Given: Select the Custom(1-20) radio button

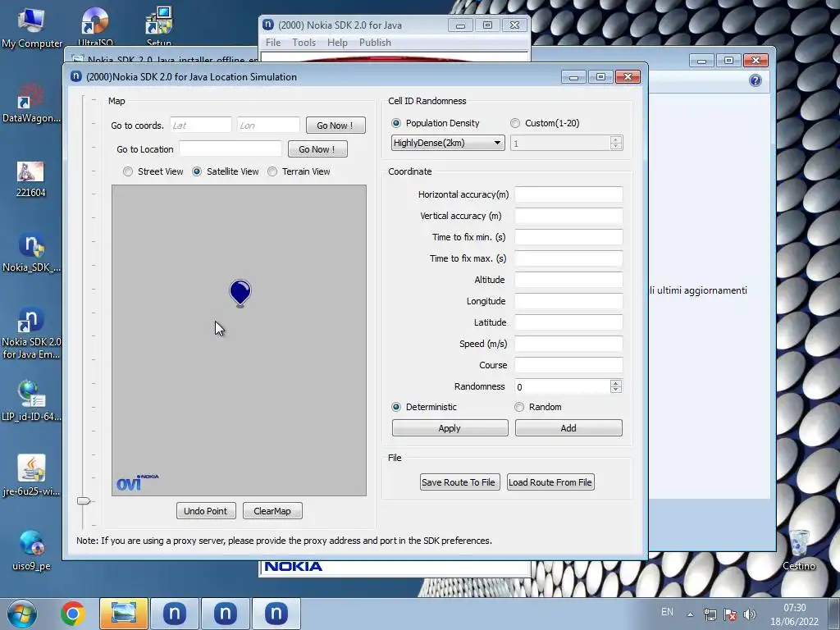Looking at the screenshot, I should point(545,123).
